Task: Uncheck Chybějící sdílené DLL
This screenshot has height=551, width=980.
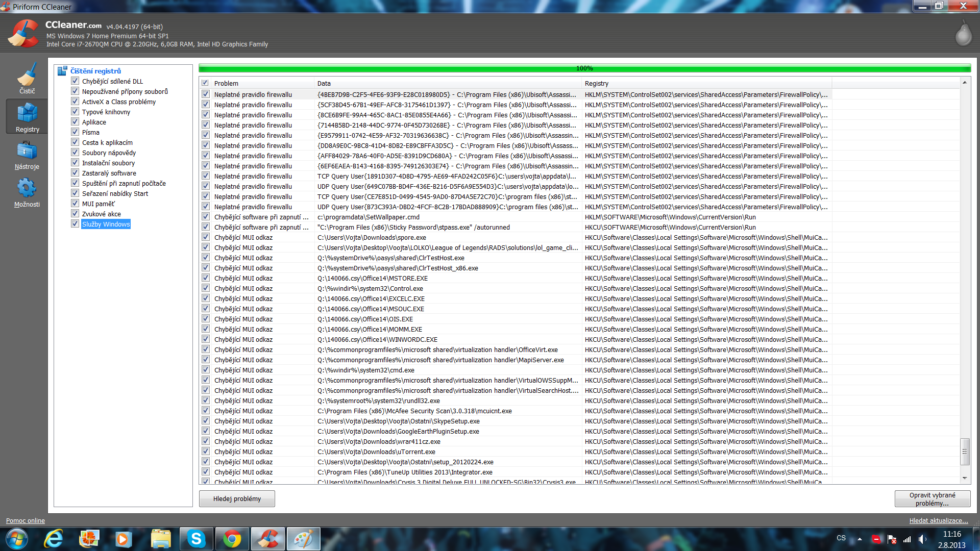Action: 75,81
